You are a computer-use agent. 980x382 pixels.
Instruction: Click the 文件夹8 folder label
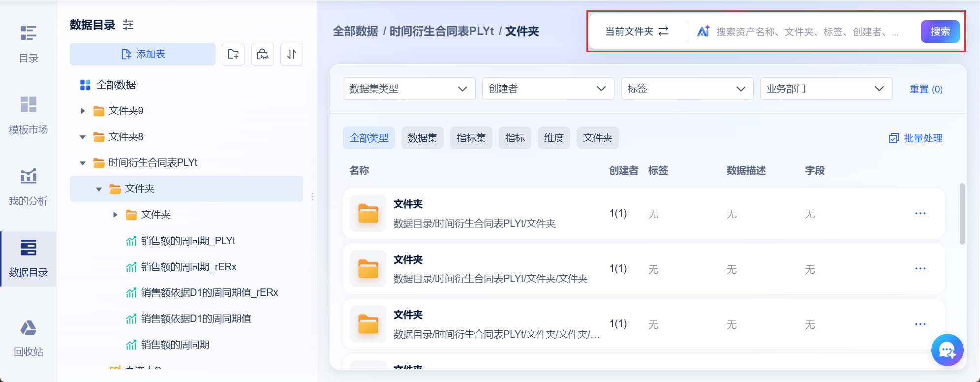(126, 137)
